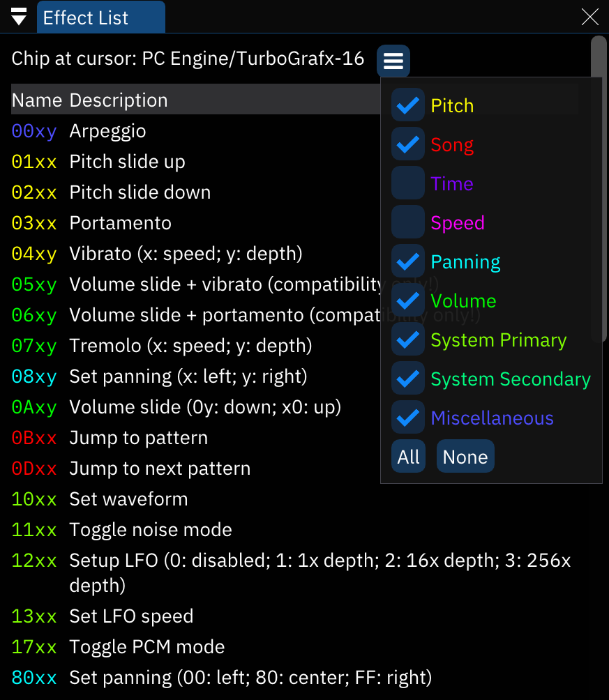
Task: Uncheck the Panning category
Action: (x=407, y=261)
